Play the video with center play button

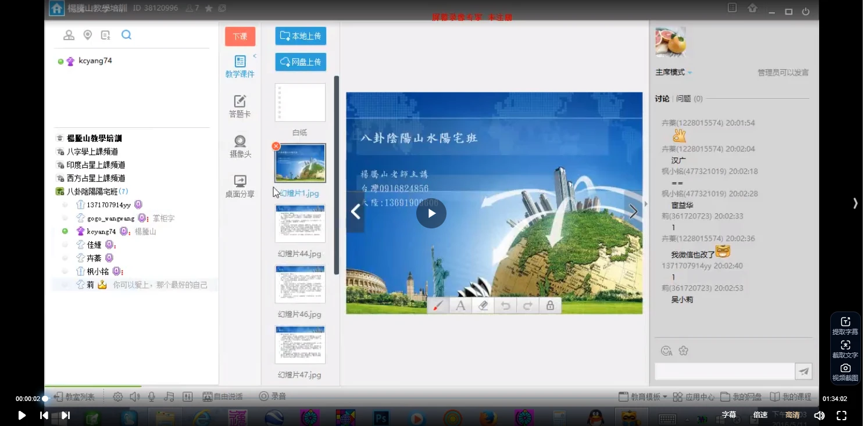click(431, 213)
